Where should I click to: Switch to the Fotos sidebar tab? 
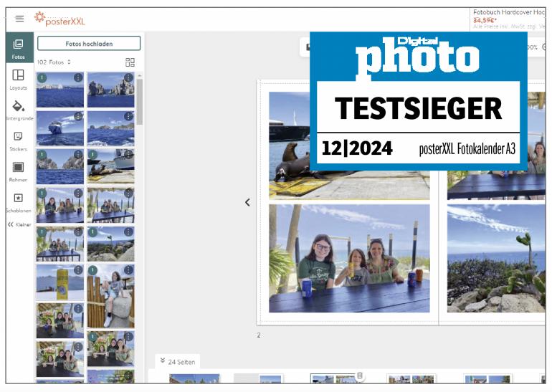(x=19, y=48)
